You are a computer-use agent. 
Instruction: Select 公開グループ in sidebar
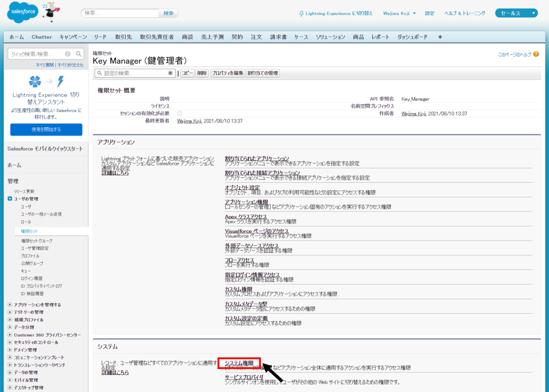click(32, 263)
